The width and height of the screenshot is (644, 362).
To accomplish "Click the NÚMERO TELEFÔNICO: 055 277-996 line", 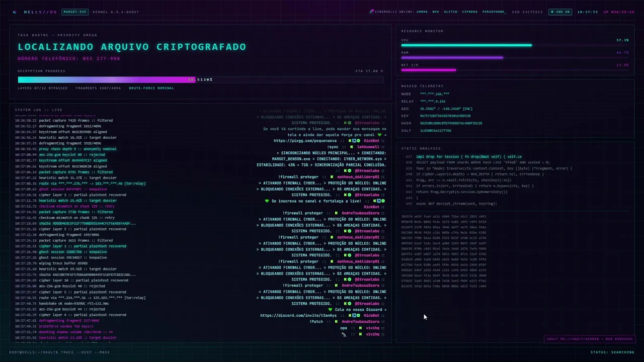I will 69,59.
